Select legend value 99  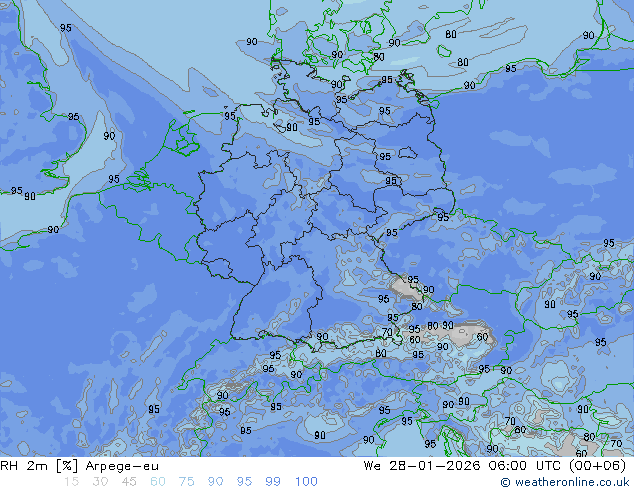[273, 482]
